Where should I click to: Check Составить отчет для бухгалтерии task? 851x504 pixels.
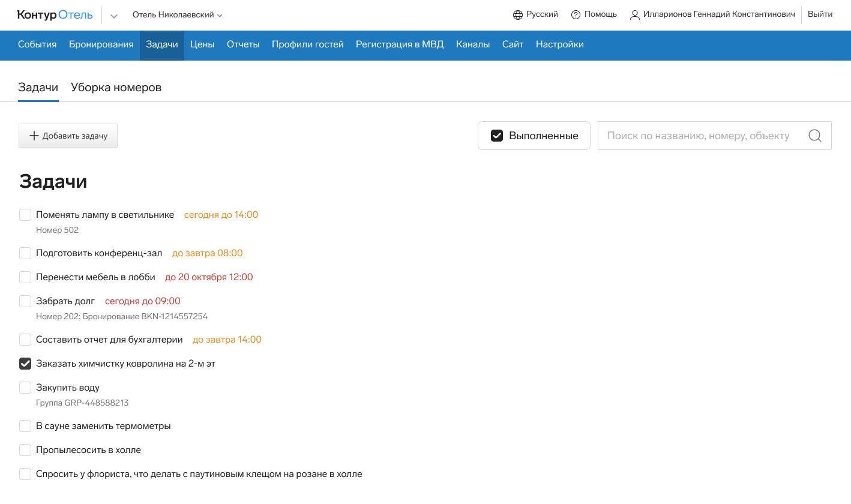[25, 340]
